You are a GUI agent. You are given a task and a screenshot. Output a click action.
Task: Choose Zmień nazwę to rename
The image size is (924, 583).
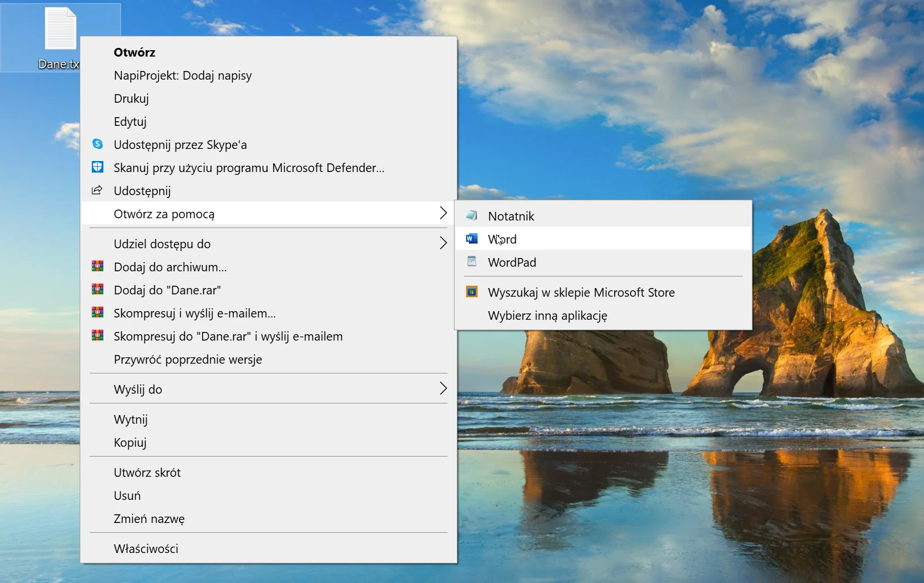tap(269, 518)
